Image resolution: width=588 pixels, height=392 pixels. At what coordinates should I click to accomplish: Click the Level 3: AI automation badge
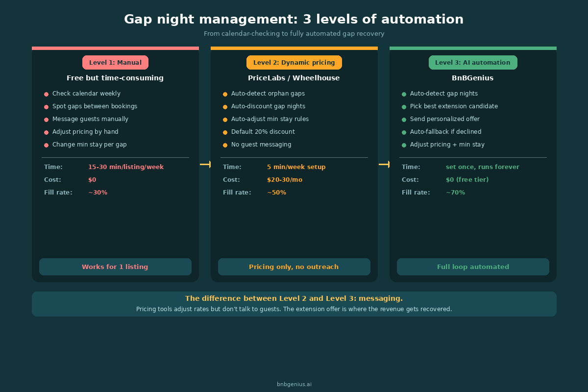[x=473, y=63]
